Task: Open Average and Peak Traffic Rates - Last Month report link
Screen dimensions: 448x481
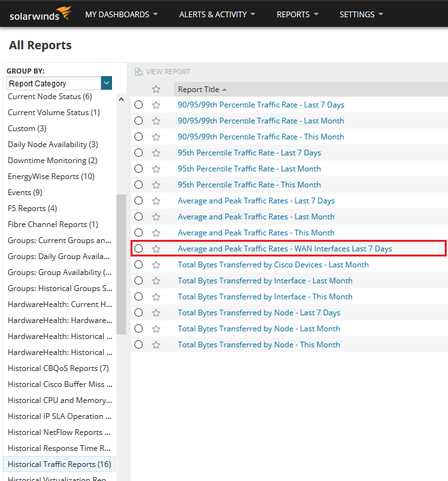Action: pos(256,217)
